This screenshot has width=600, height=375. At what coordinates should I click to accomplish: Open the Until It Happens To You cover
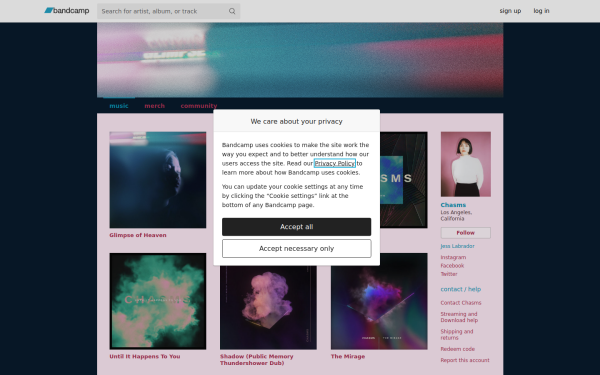point(158,301)
